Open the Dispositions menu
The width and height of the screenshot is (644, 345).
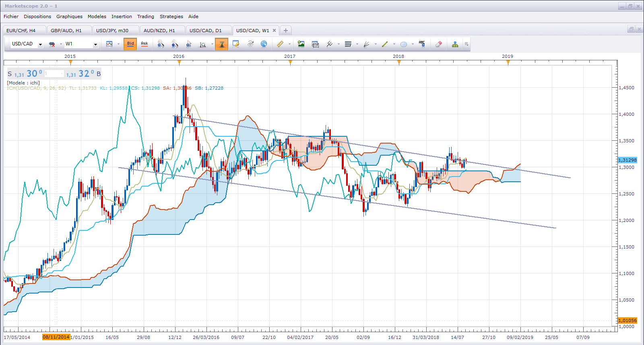coord(37,16)
